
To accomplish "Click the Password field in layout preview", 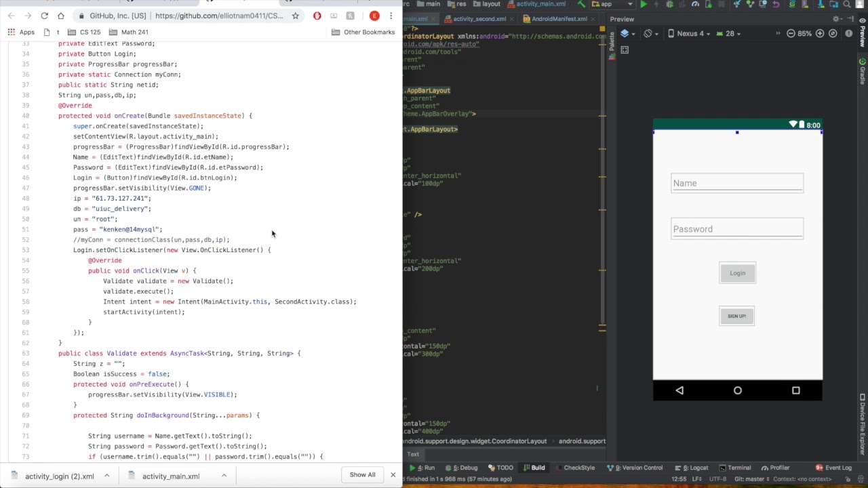I will [737, 229].
